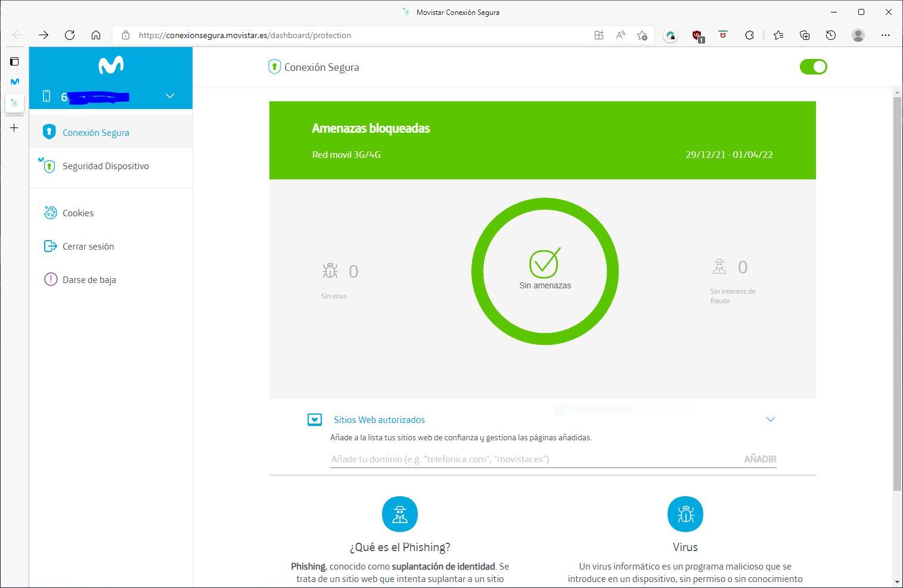The width and height of the screenshot is (903, 588).
Task: Click the blue Virus bug icon
Action: [x=685, y=514]
